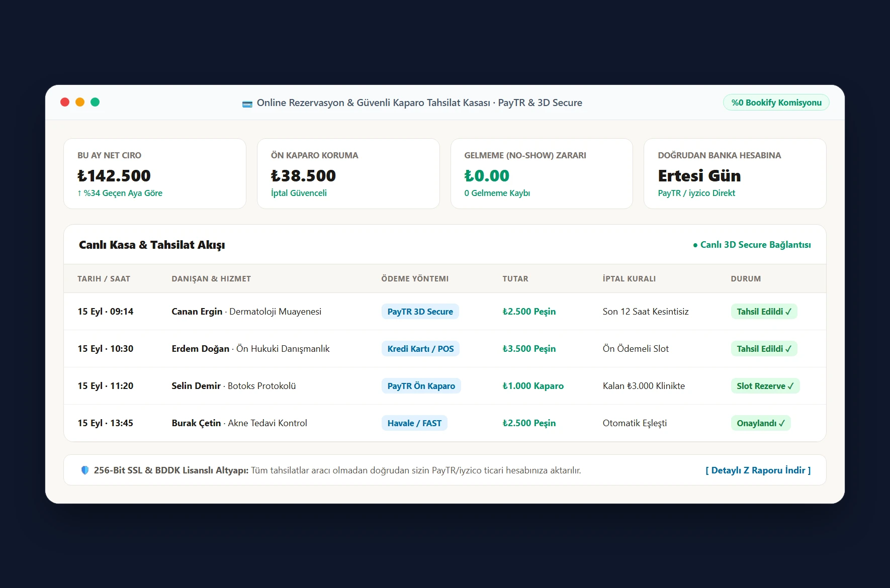The width and height of the screenshot is (890, 588).
Task: Click the Ödeme Yöntemi column header
Action: pyautogui.click(x=415, y=279)
